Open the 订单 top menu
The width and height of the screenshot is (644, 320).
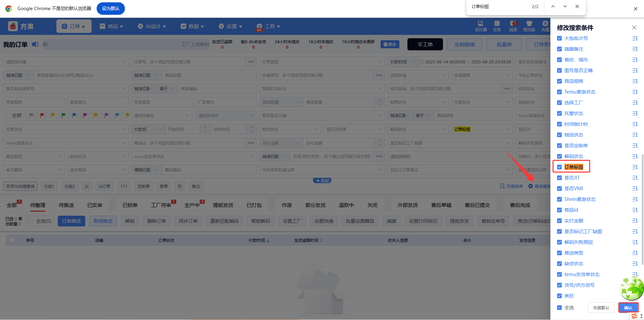pyautogui.click(x=74, y=26)
